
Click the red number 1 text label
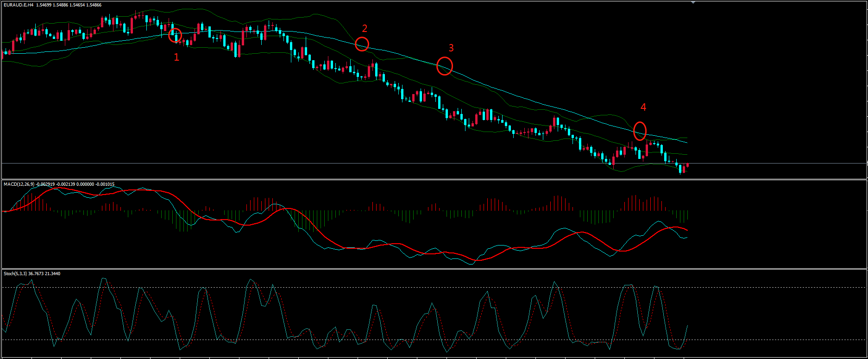point(176,57)
